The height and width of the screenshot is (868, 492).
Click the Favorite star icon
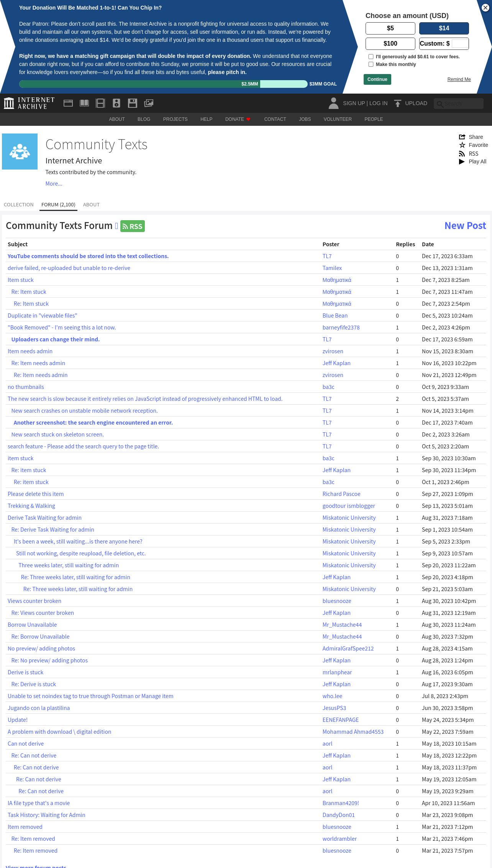click(462, 145)
